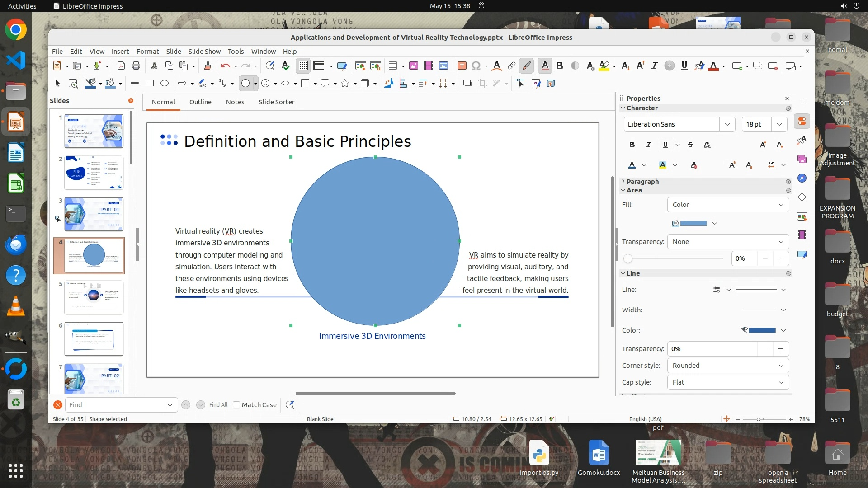The width and height of the screenshot is (868, 488).
Task: Open the Corner style dropdown
Action: coord(728,366)
